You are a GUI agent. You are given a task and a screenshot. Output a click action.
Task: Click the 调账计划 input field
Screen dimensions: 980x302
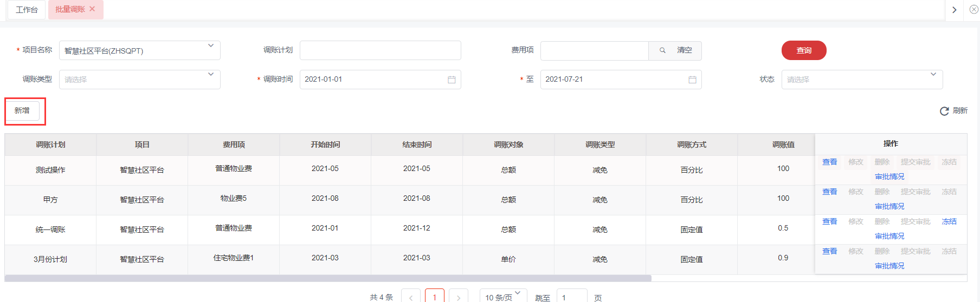tap(381, 50)
